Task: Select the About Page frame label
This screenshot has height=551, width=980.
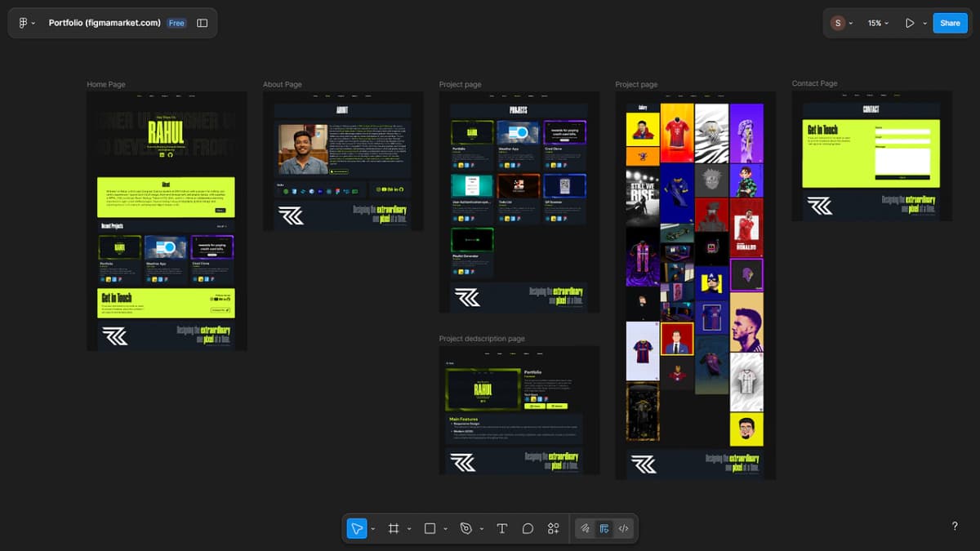Action: (283, 85)
